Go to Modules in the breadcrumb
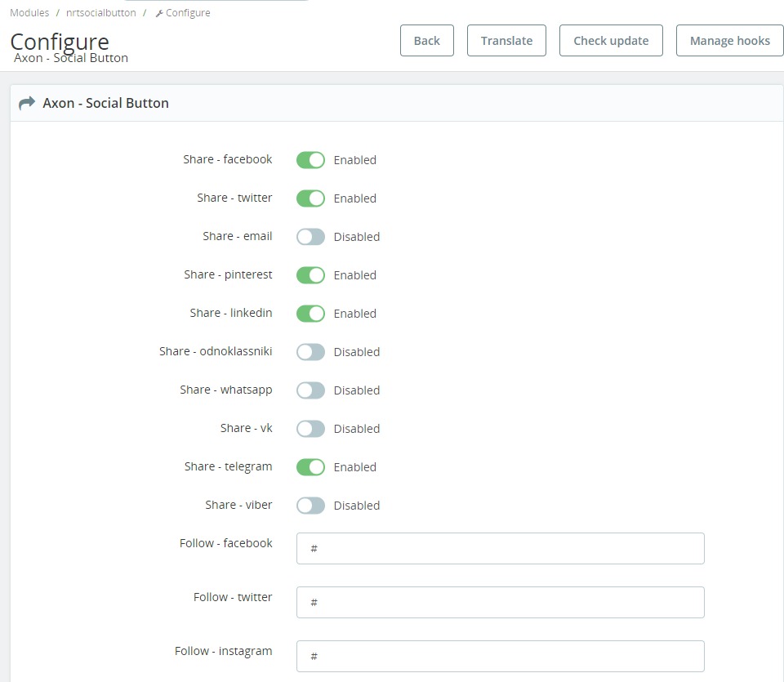The width and height of the screenshot is (784, 682). (x=29, y=13)
